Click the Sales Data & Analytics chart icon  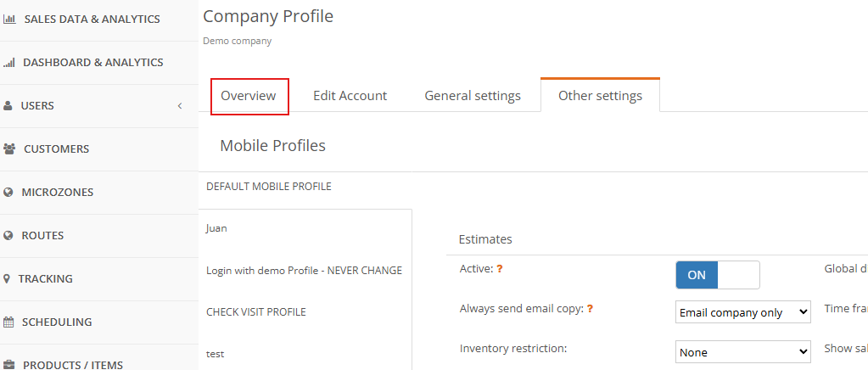[x=8, y=20]
